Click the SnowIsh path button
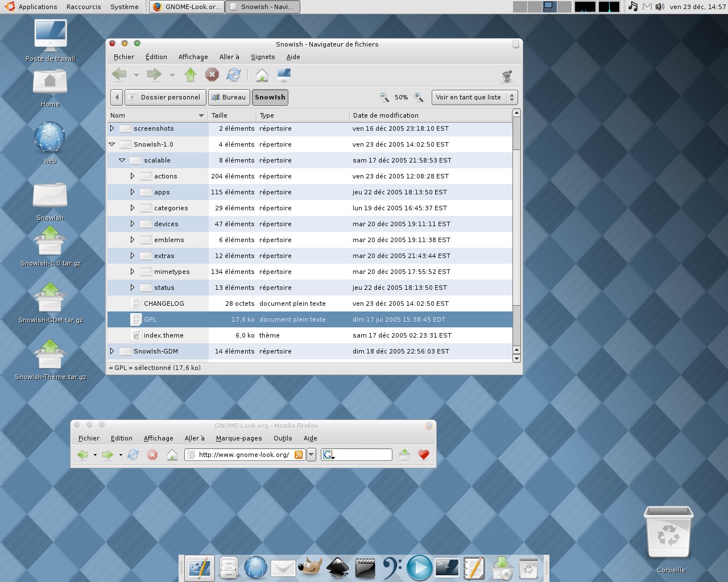 point(270,97)
